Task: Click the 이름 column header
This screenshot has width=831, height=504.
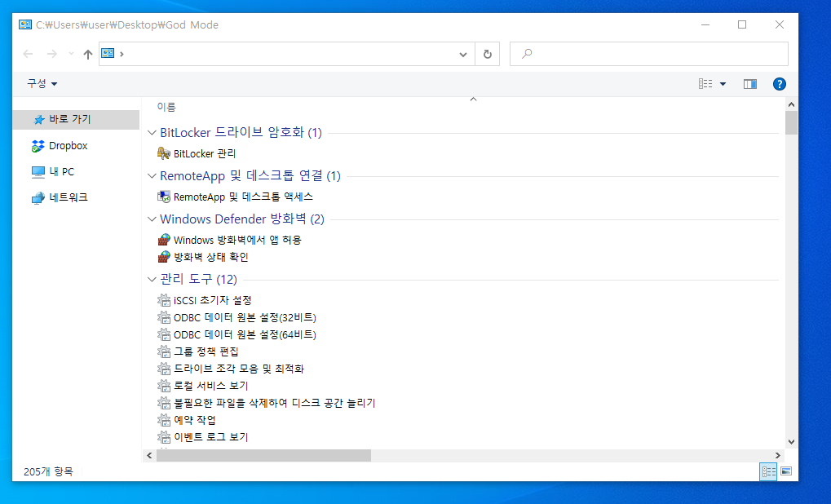Action: 166,107
